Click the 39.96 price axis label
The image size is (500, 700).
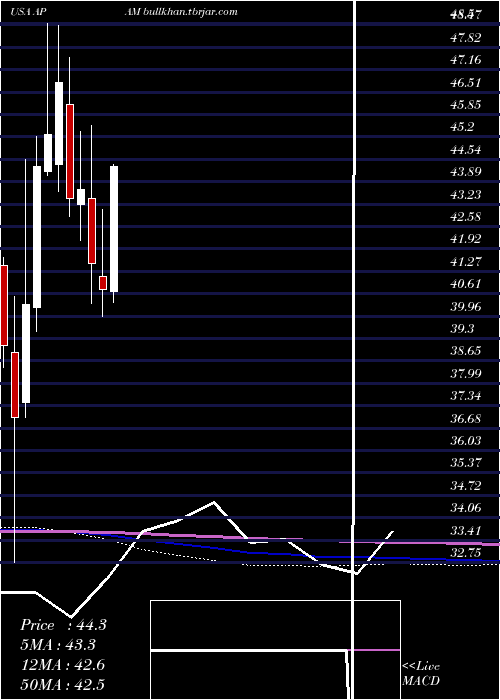click(x=466, y=307)
